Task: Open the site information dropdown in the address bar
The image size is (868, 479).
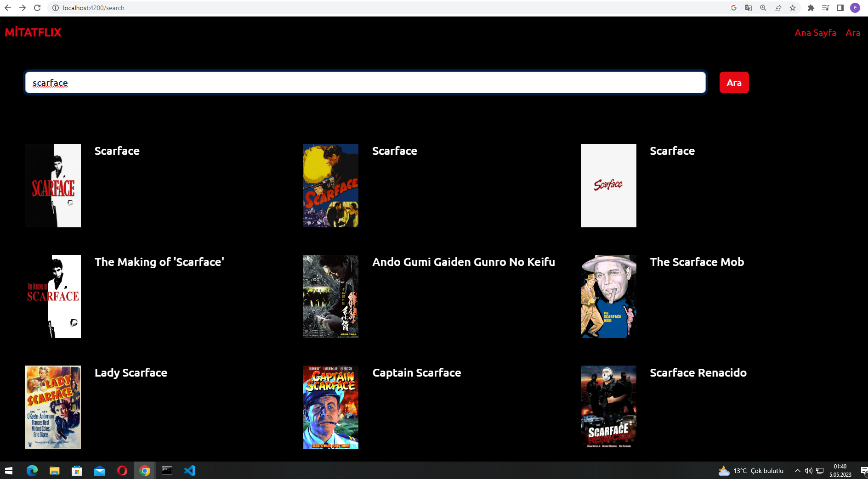Action: (55, 8)
